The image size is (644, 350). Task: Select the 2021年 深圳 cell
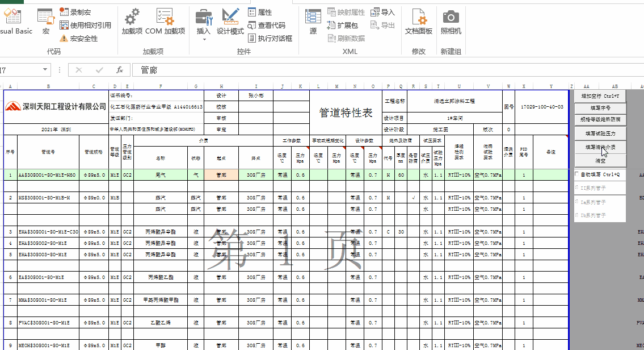pos(56,129)
